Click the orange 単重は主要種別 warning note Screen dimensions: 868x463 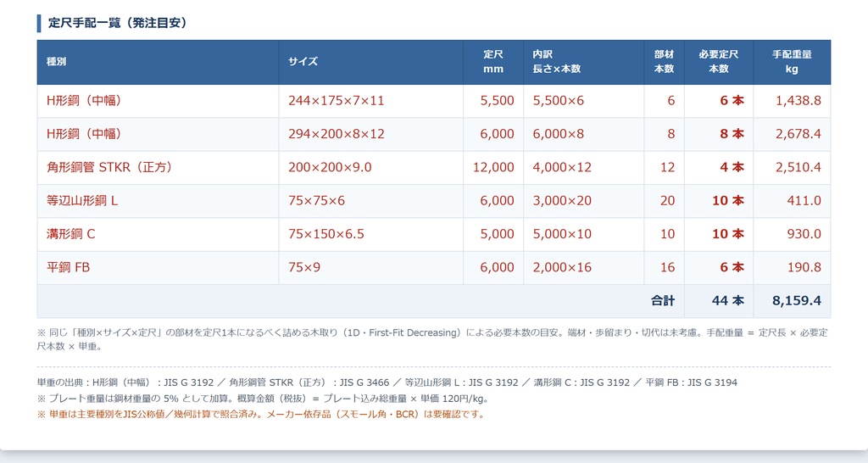[x=261, y=415]
